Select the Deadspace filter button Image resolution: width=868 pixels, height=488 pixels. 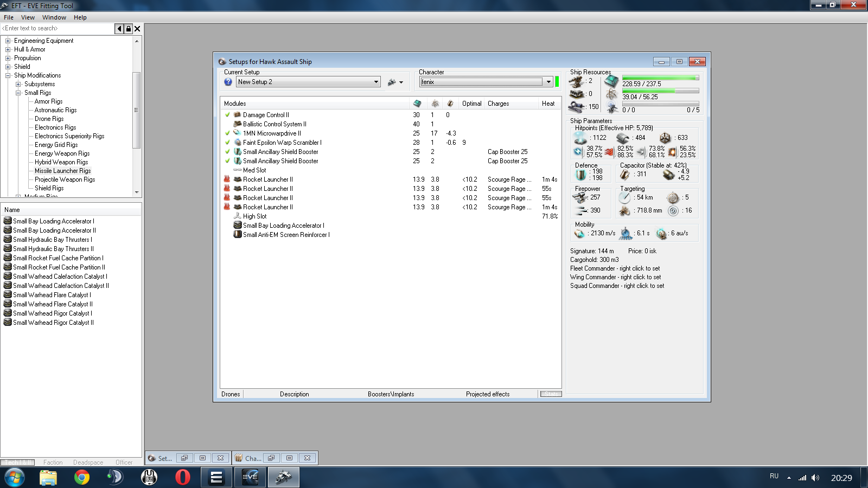pos(88,463)
